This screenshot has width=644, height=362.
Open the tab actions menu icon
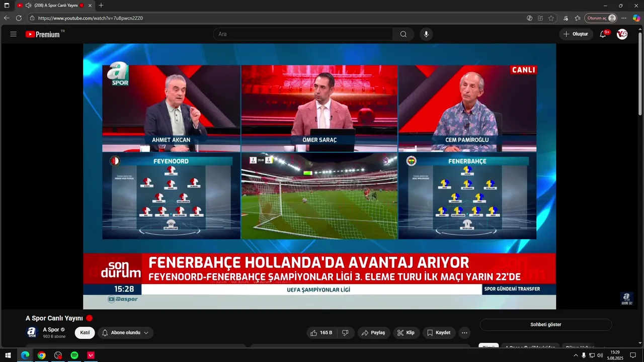[7, 6]
